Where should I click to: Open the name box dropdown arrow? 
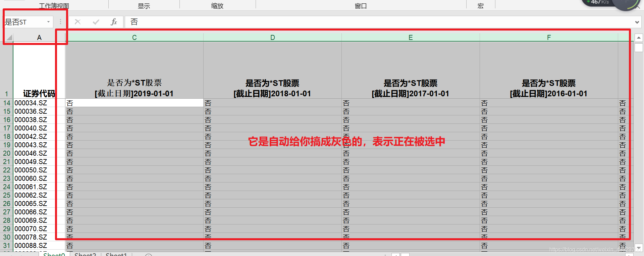coord(49,22)
